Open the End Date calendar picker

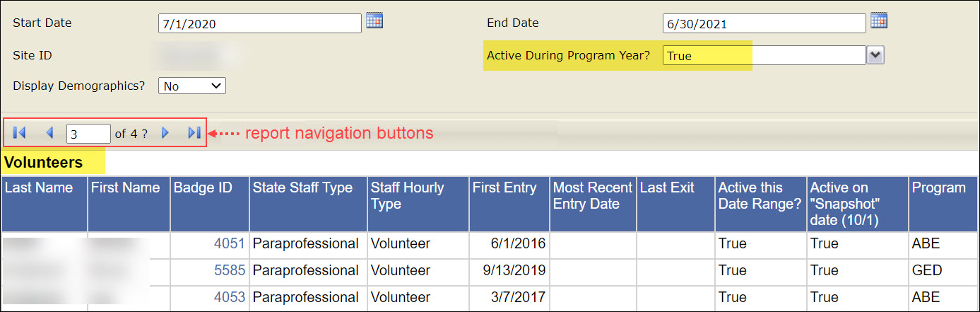(x=878, y=21)
